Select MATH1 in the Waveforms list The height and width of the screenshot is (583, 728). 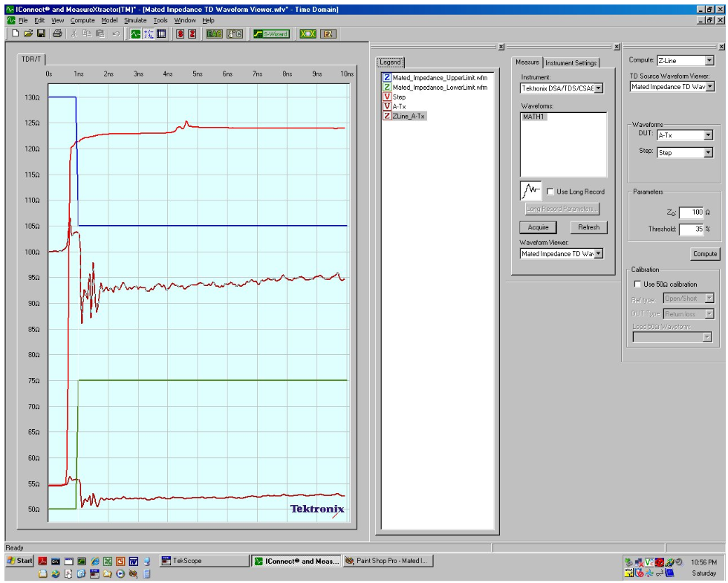(x=533, y=117)
